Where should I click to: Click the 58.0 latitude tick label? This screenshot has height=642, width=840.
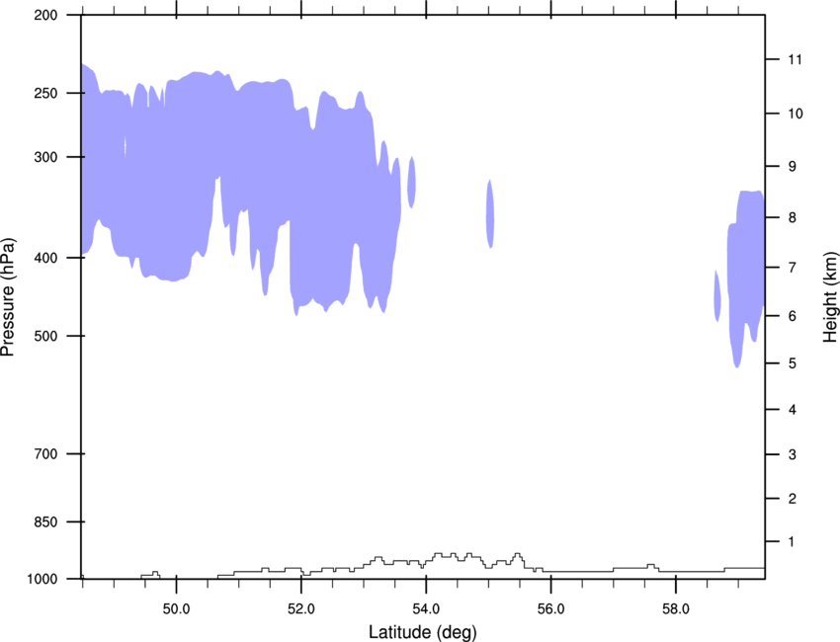pyautogui.click(x=676, y=609)
